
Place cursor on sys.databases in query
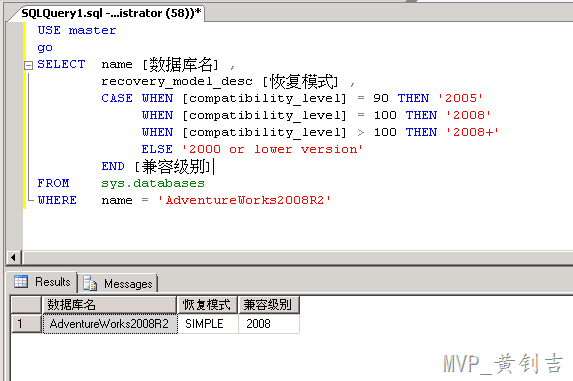[153, 183]
